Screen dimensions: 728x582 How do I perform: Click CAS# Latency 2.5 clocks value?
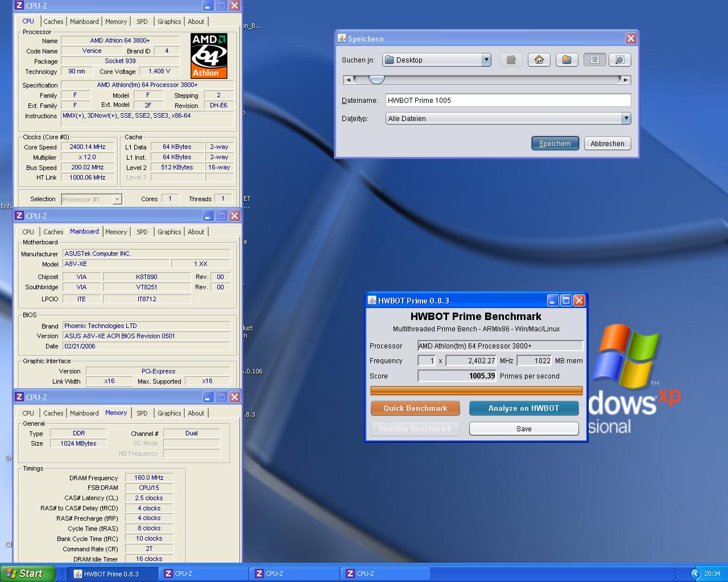149,498
